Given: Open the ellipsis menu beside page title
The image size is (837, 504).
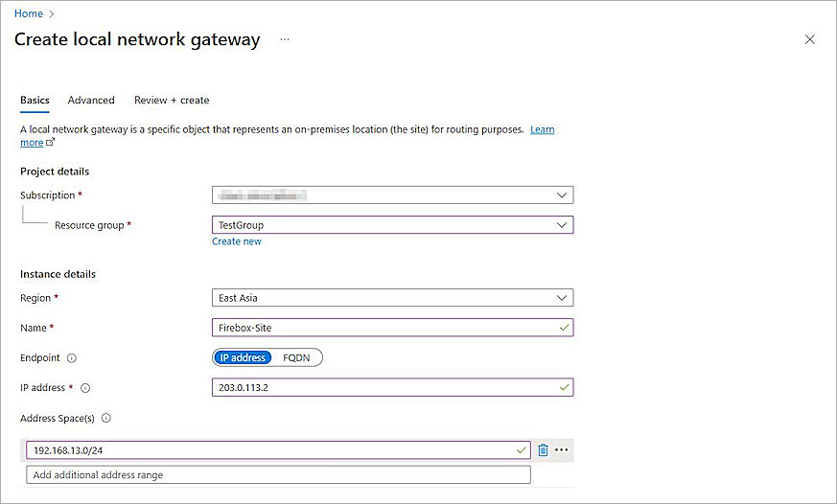Looking at the screenshot, I should 284,39.
